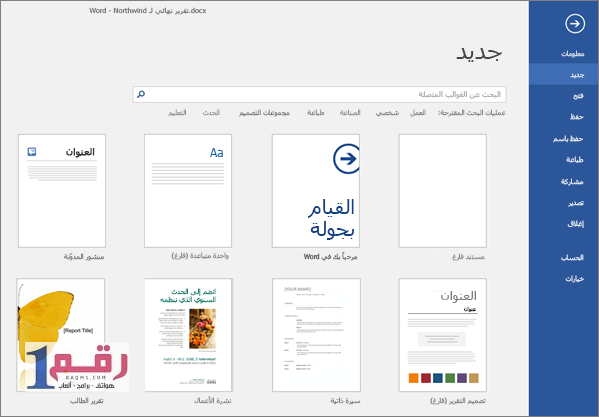This screenshot has width=599, height=417.
Task: Choose حفظ (Save) in the sidebar
Action: pyautogui.click(x=577, y=117)
